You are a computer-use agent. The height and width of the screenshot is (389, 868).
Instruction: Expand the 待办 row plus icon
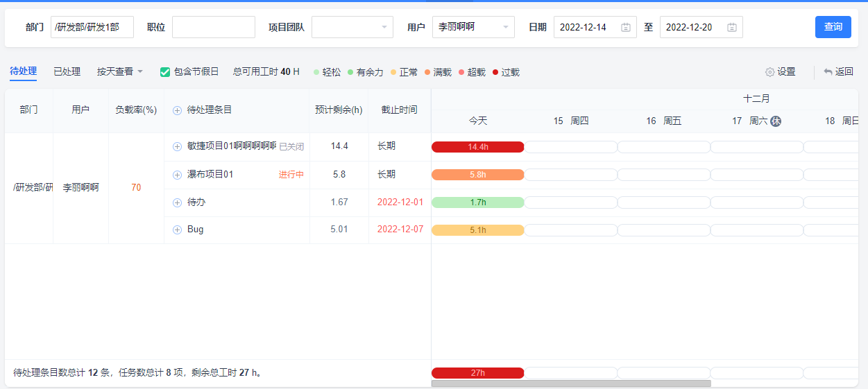pos(177,202)
